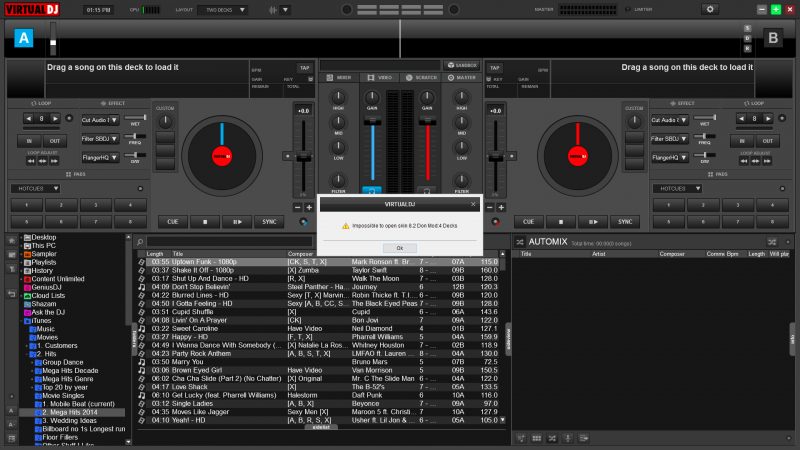Viewport: 800px width, 450px height.
Task: Expand the Desktop folder tree node
Action: [21, 237]
